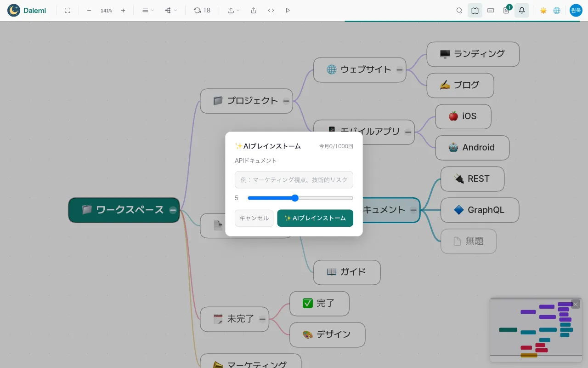The image size is (588, 368).
Task: Open the layout structure dropdown
Action: click(171, 10)
